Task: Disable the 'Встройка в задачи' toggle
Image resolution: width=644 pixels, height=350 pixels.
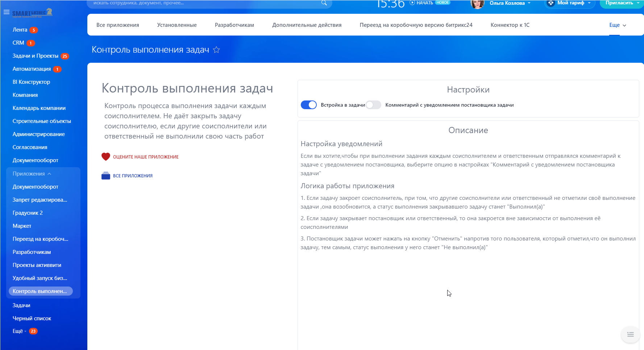Action: [309, 105]
